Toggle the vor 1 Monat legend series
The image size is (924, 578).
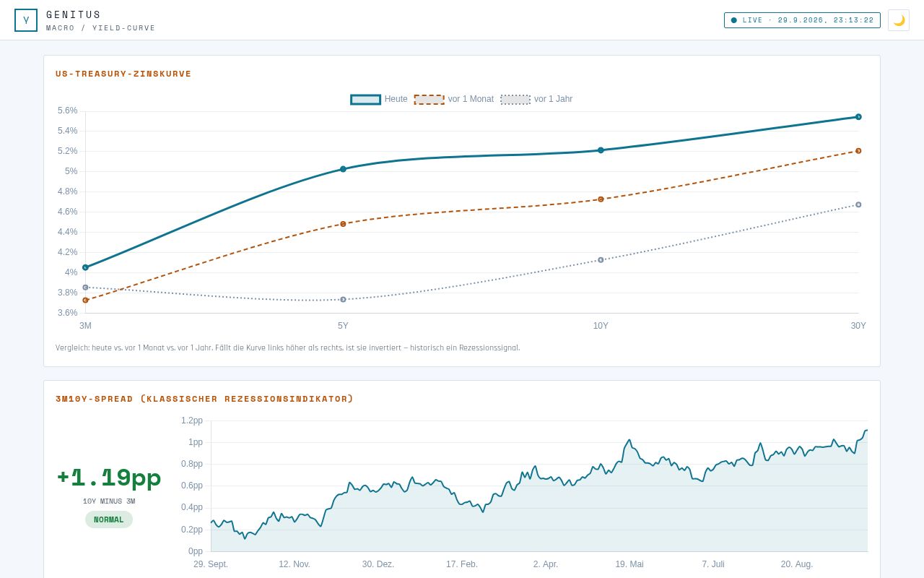pos(454,99)
